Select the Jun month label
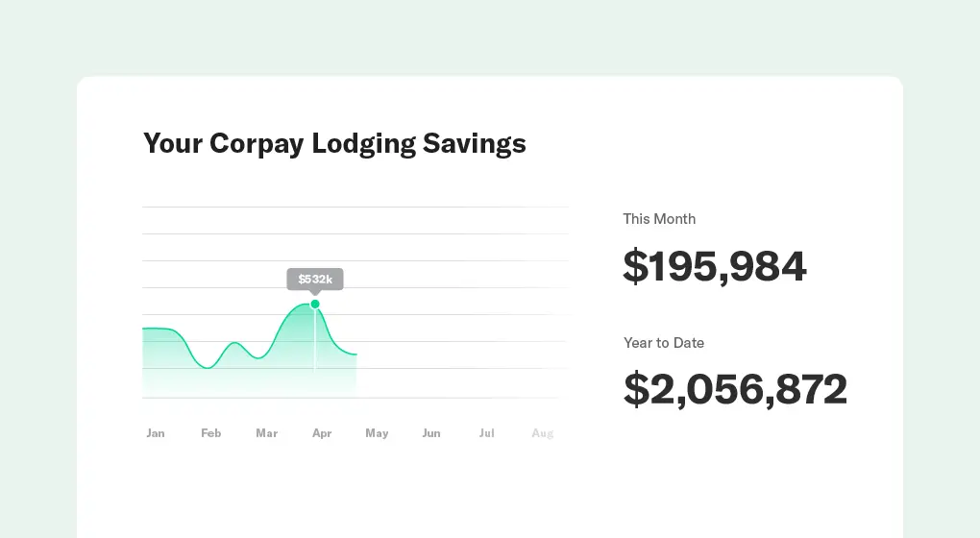Image resolution: width=980 pixels, height=538 pixels. point(431,433)
